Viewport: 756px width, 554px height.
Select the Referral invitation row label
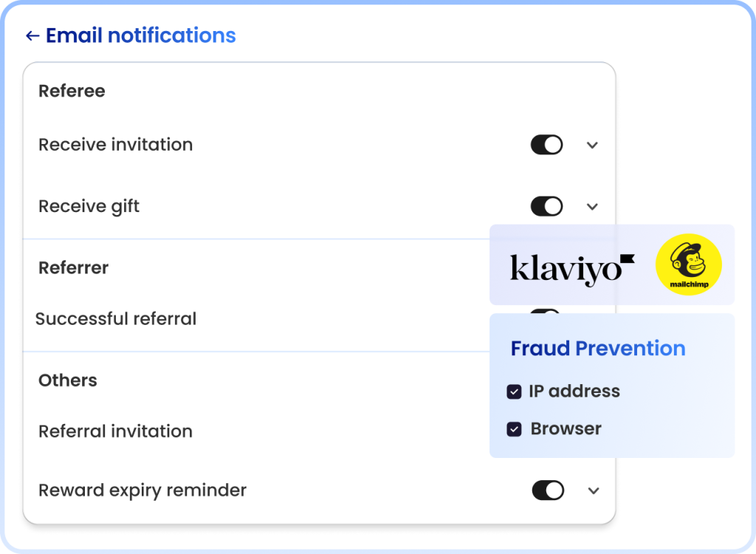pyautogui.click(x=116, y=431)
